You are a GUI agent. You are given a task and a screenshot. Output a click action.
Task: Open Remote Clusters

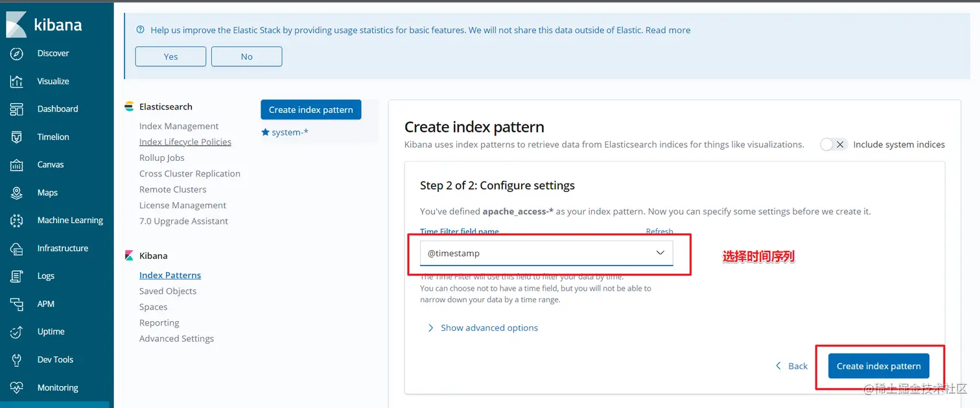click(173, 189)
